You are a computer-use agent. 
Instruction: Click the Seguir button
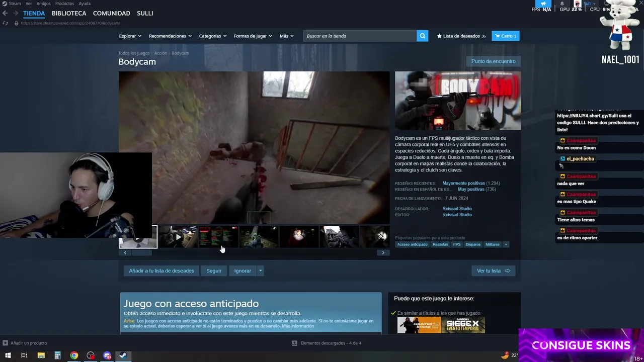pyautogui.click(x=214, y=270)
